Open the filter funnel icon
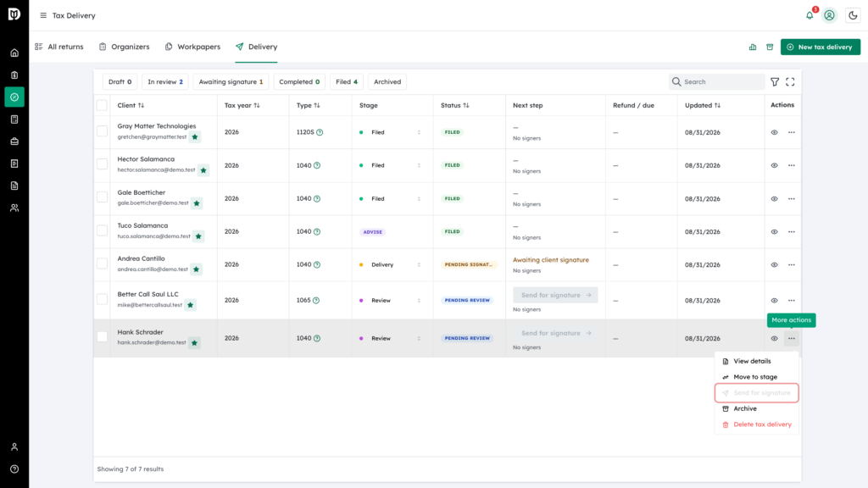The width and height of the screenshot is (868, 488). tap(775, 82)
